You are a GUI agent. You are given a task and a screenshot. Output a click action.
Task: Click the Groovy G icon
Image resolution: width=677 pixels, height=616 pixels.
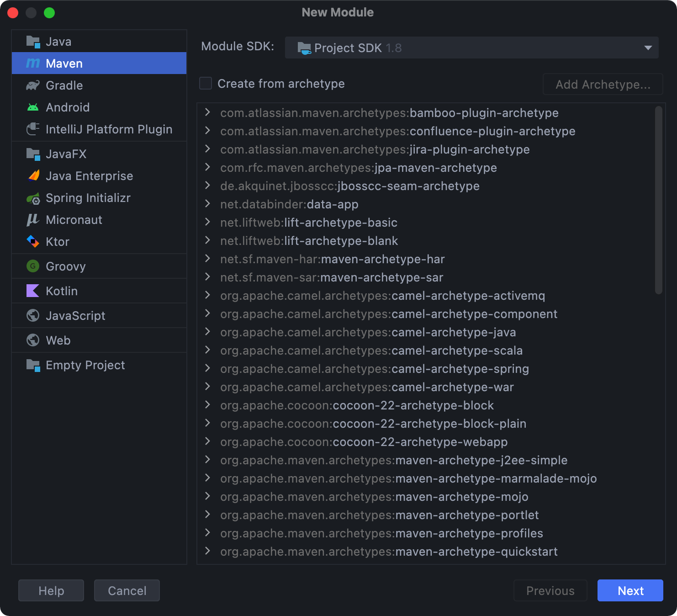coord(33,266)
